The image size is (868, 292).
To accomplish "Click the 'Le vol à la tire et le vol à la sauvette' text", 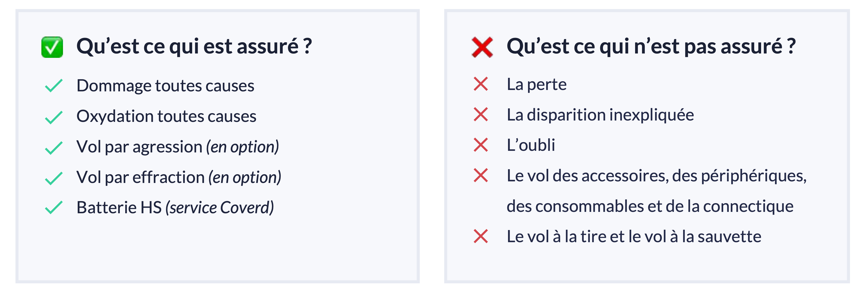I will tap(634, 236).
